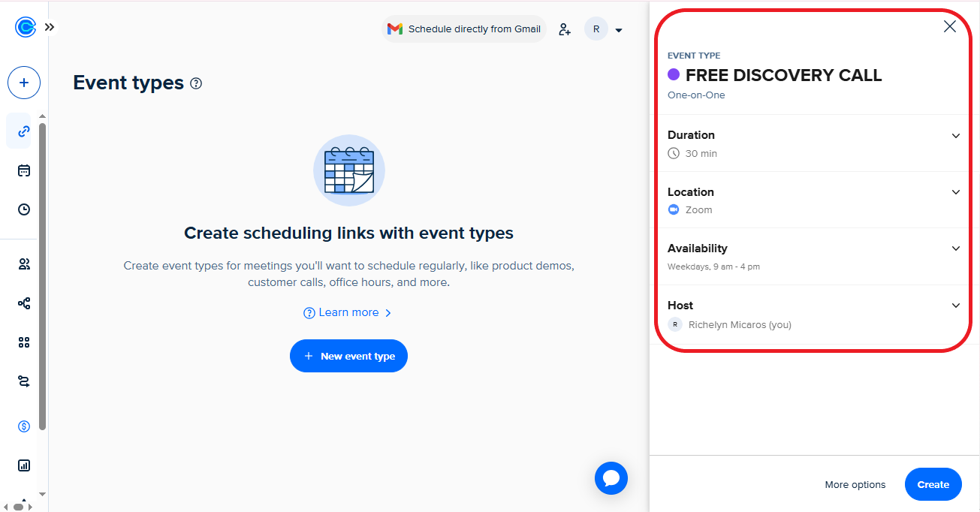980x512 pixels.
Task: Open the Availability clock icon in sidebar
Action: [x=24, y=209]
